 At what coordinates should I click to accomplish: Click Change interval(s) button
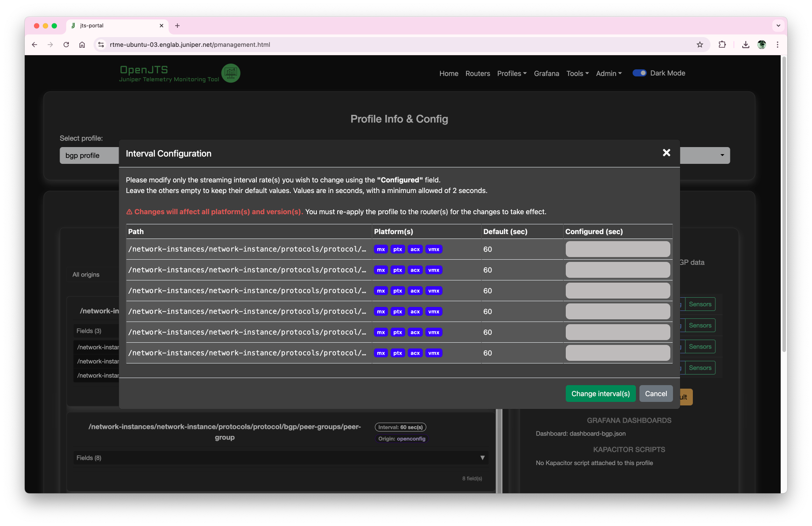(x=600, y=394)
